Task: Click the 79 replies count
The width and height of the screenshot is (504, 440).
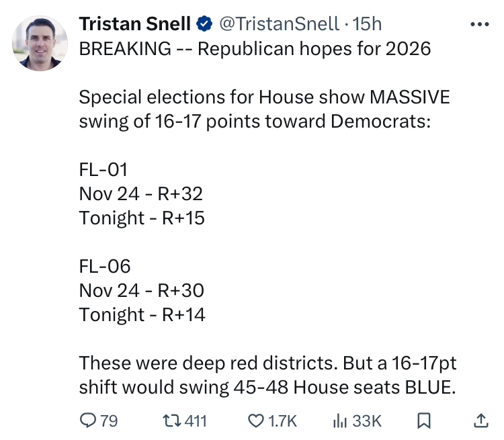Action: [x=109, y=421]
